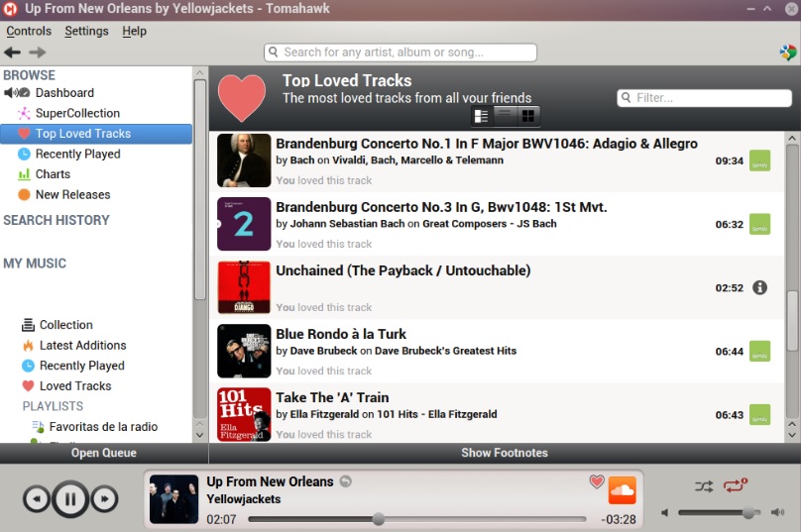801x532 pixels.
Task: Open Dashboard in the Browse sidebar
Action: pyautogui.click(x=64, y=93)
